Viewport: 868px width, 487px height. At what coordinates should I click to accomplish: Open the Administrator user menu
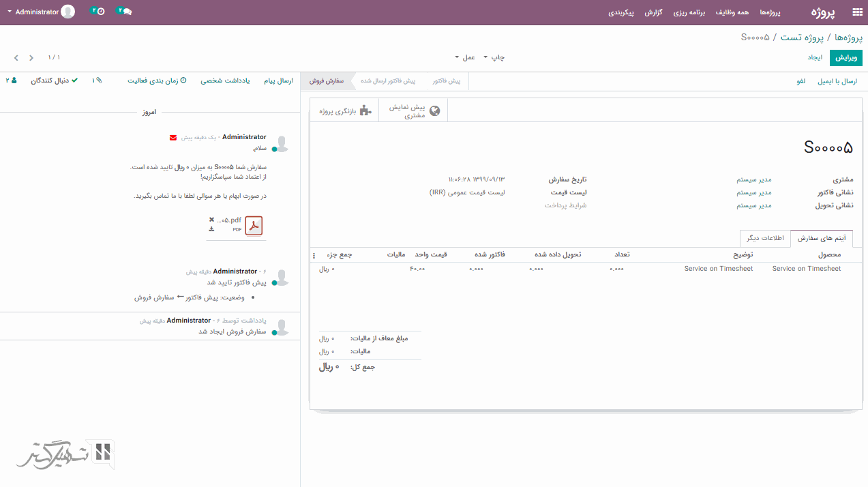click(x=41, y=12)
